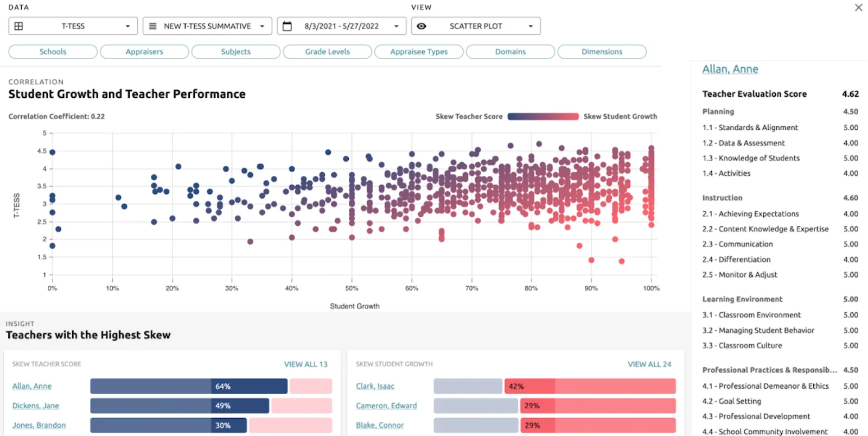Viewport: 868px width, 436px height.
Task: Expand the NEW T-TESS SUMMATIVE dropdown
Action: (263, 26)
